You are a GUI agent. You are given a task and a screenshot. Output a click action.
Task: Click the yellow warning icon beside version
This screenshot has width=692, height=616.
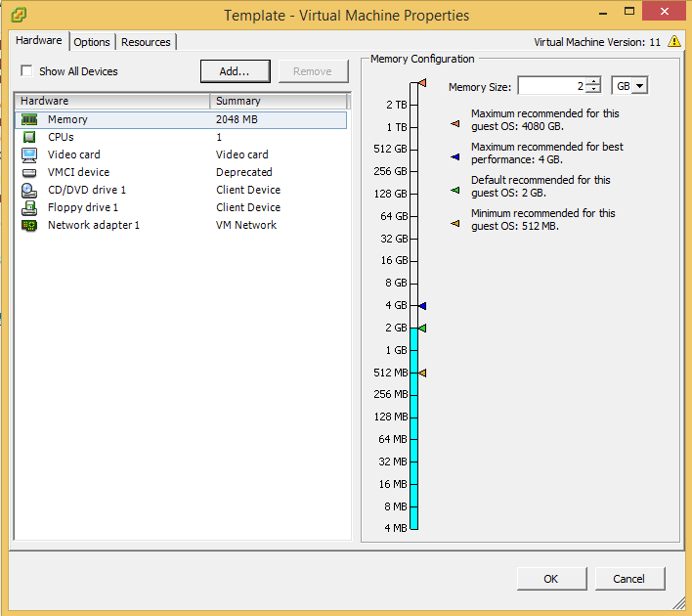[x=673, y=42]
